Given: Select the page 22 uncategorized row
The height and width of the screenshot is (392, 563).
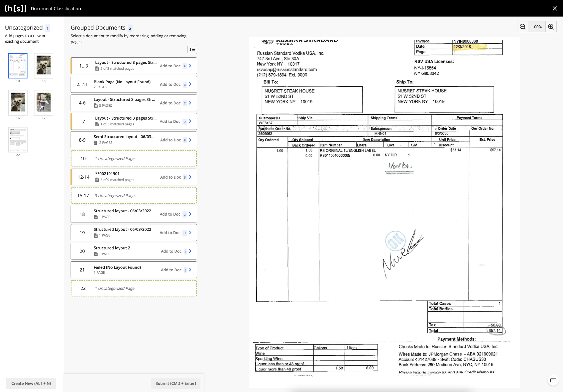Looking at the screenshot, I should (134, 288).
